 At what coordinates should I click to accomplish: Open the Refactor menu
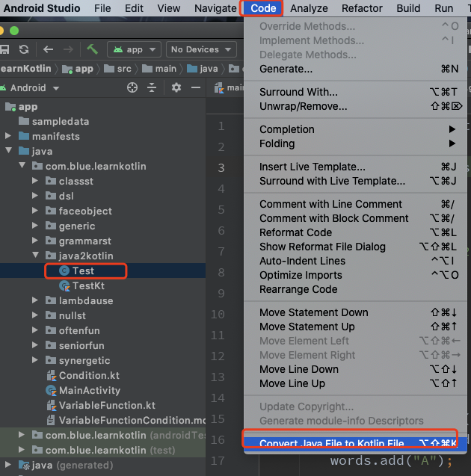click(x=362, y=8)
